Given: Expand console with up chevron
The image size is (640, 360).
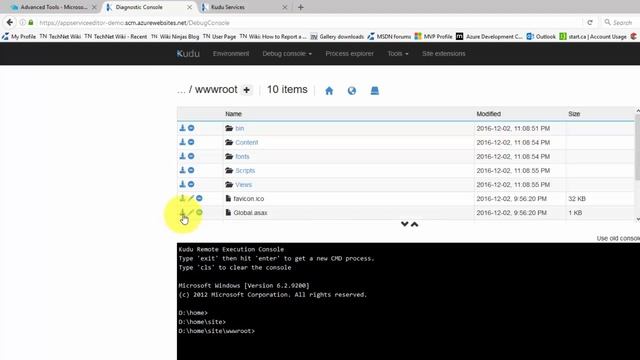Looking at the screenshot, I should [x=414, y=224].
